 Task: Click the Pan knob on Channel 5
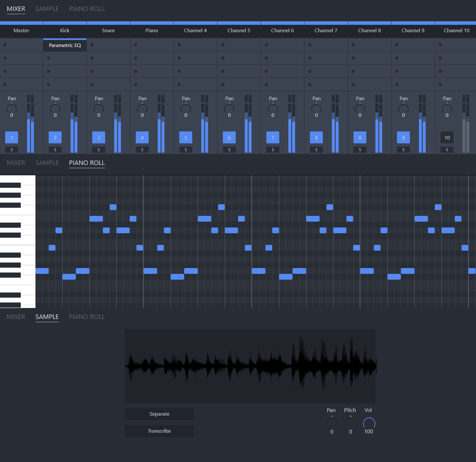point(229,109)
